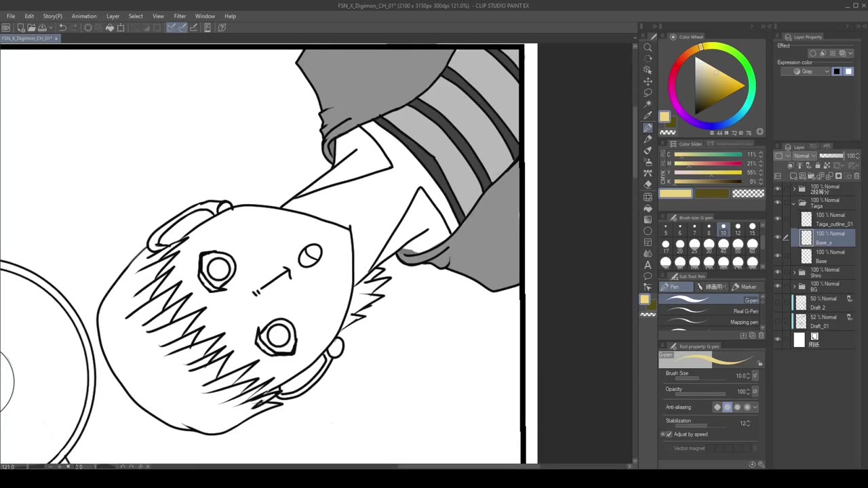This screenshot has width=868, height=488.
Task: Adjust the Brush Size slider
Action: 699,378
